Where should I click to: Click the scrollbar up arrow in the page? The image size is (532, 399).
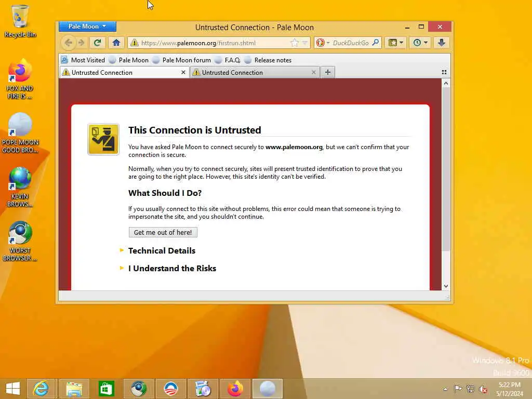point(446,83)
